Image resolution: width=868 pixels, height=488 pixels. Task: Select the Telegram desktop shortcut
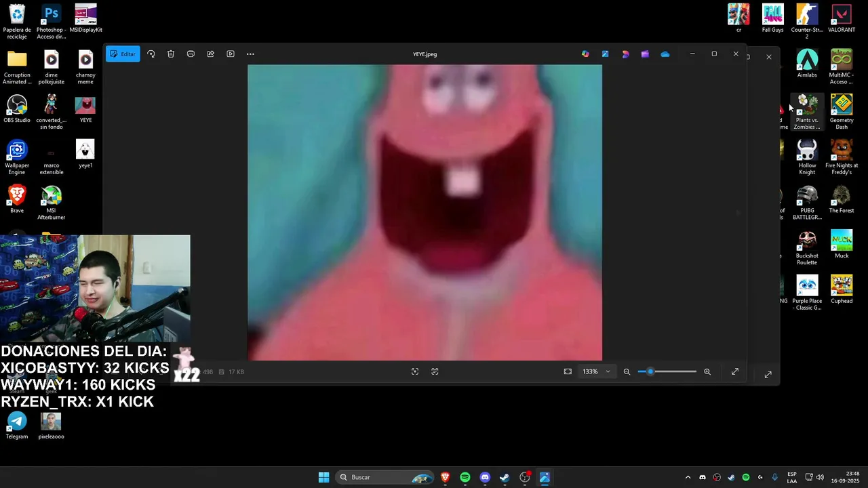tap(17, 426)
